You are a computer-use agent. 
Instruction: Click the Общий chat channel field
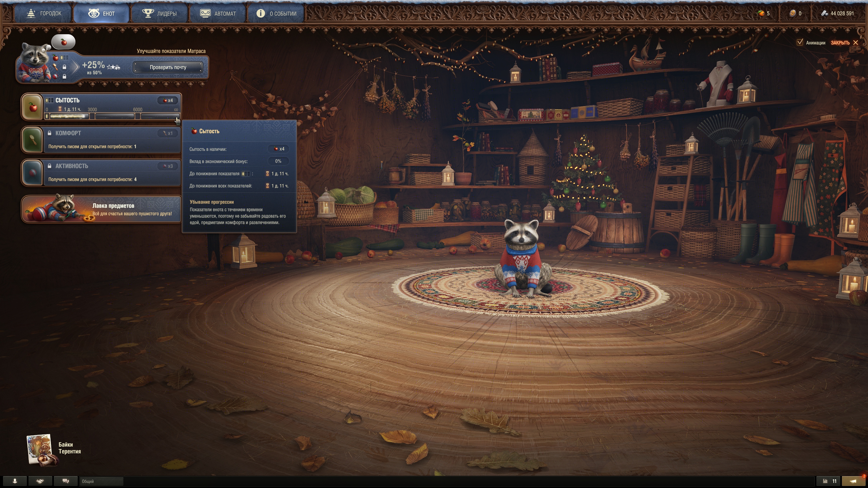point(101,481)
